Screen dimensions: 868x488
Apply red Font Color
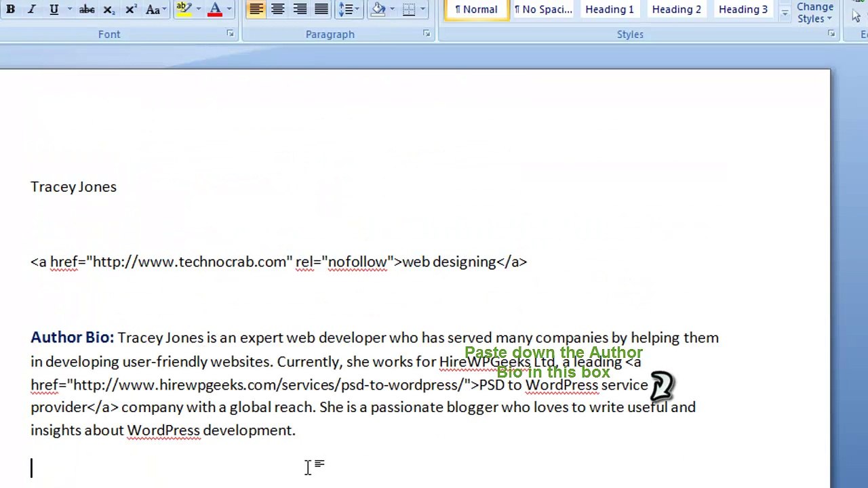215,9
